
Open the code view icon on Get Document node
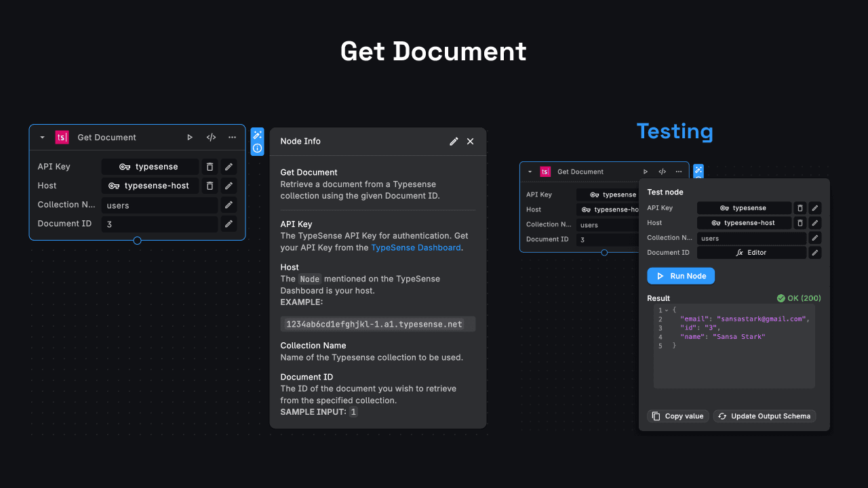point(211,137)
